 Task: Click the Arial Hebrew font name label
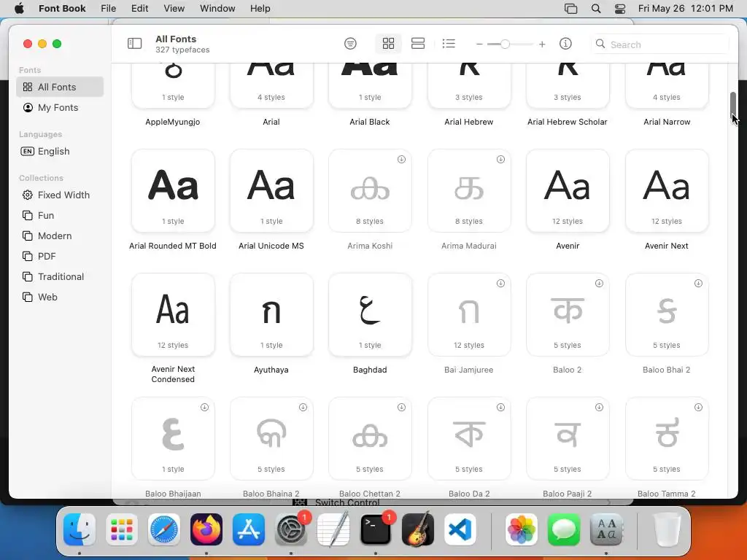click(469, 122)
